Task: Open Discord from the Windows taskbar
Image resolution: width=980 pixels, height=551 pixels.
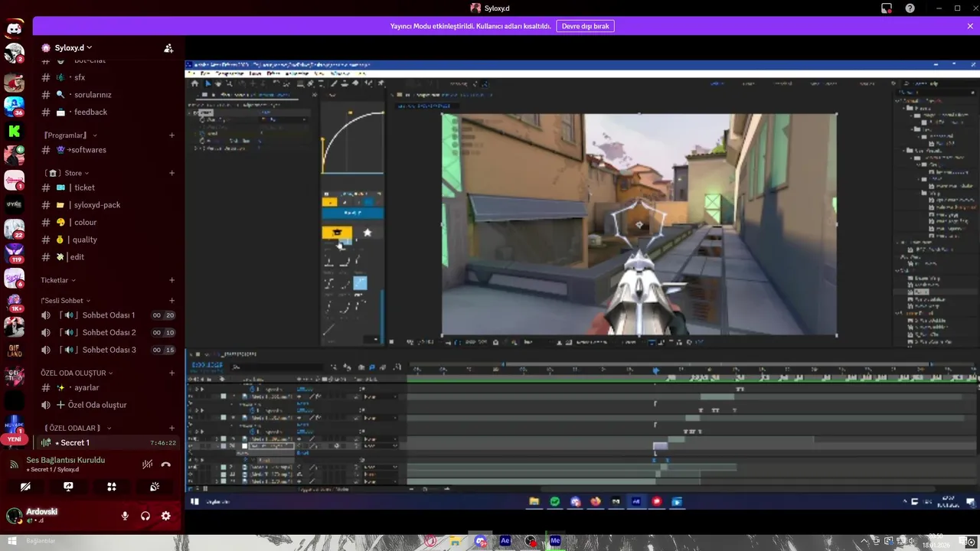Action: [x=480, y=541]
